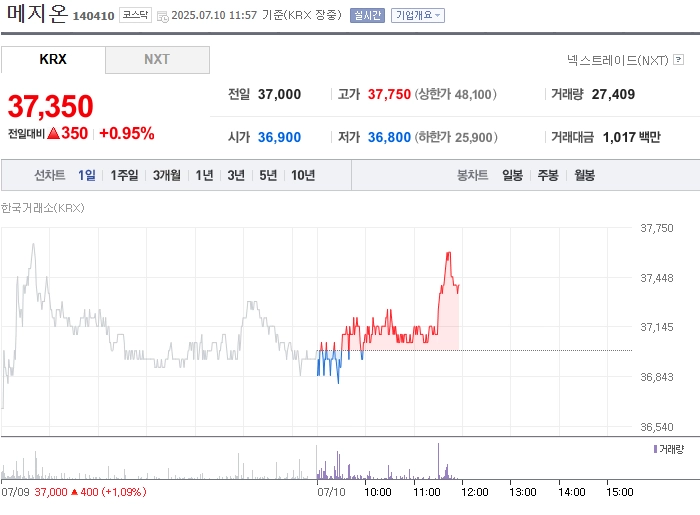Click the 36,540 price axis label

point(657,427)
